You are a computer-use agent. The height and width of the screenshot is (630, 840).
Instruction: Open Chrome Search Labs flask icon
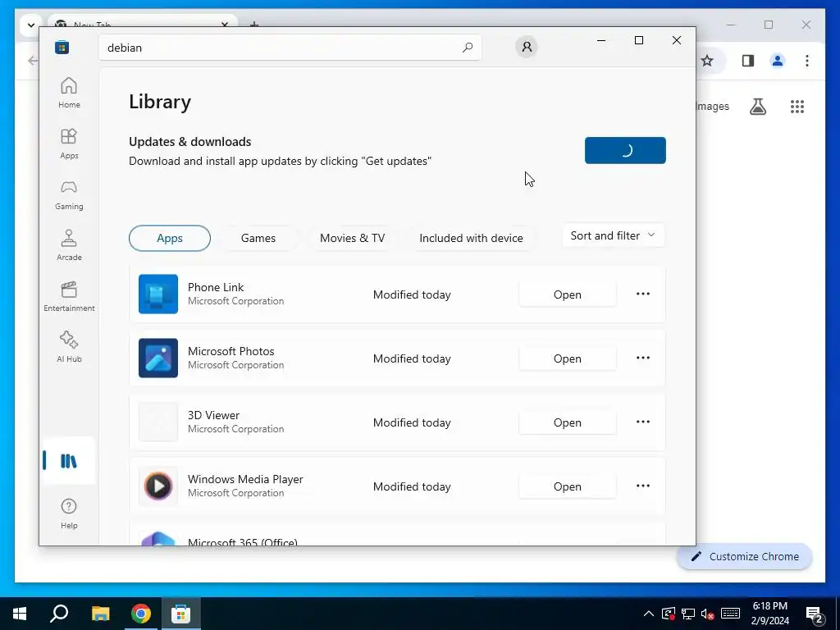[x=757, y=107]
